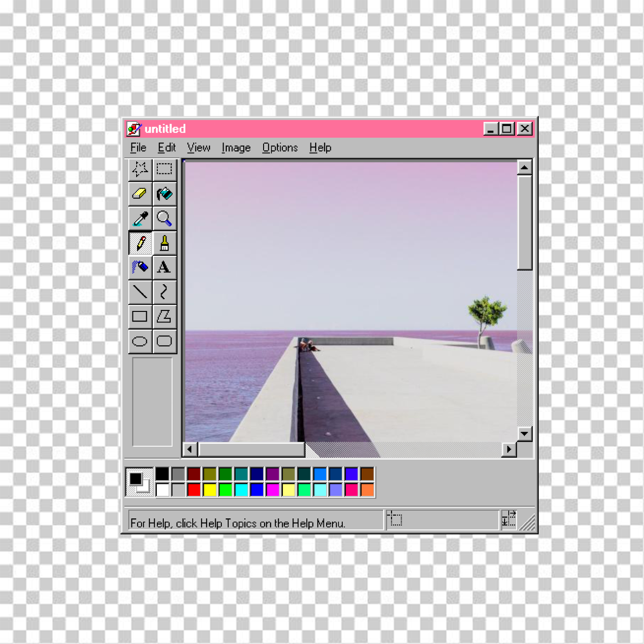Select the rectangular Select tool
The width and height of the screenshot is (644, 644).
(x=164, y=169)
